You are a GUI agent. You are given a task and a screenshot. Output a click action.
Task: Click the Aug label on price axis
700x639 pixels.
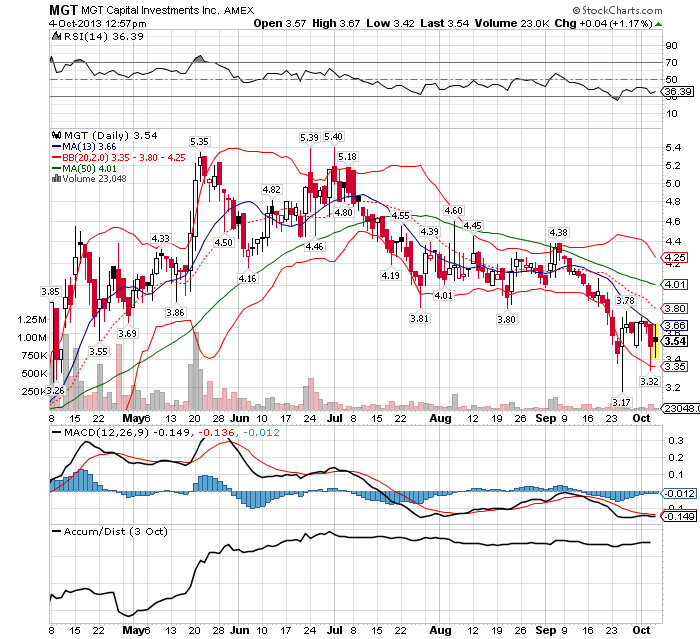point(440,418)
